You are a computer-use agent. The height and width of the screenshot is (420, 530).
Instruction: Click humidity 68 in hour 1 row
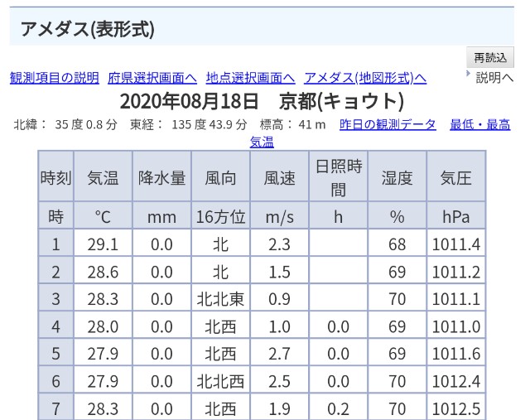tap(397, 244)
